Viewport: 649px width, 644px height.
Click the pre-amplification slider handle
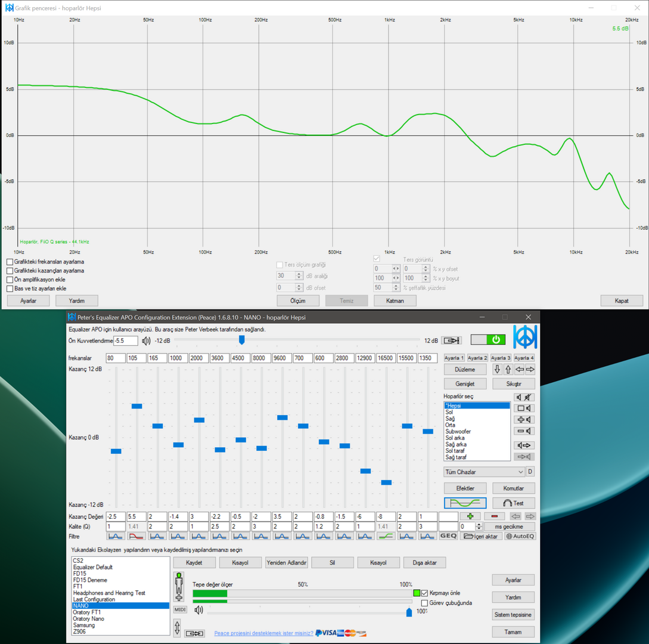[242, 340]
